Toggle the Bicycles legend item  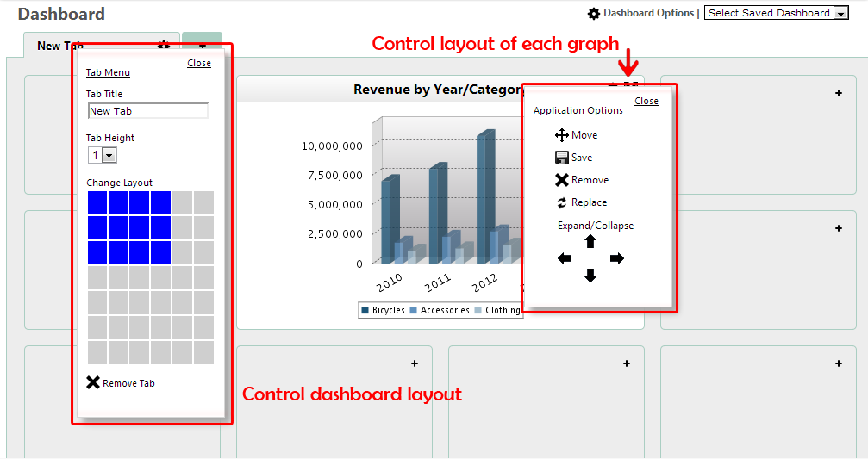click(383, 310)
